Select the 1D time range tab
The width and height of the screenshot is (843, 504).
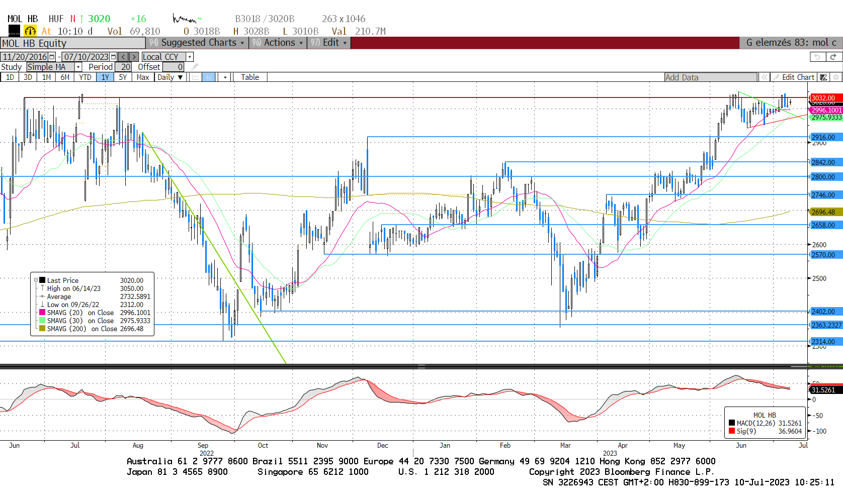[10, 77]
